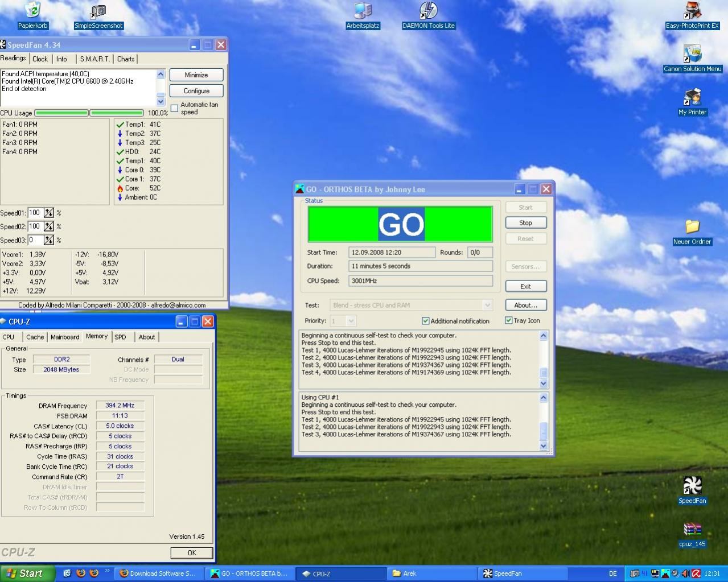
Task: Click the Exit button in Orthos
Action: (525, 286)
